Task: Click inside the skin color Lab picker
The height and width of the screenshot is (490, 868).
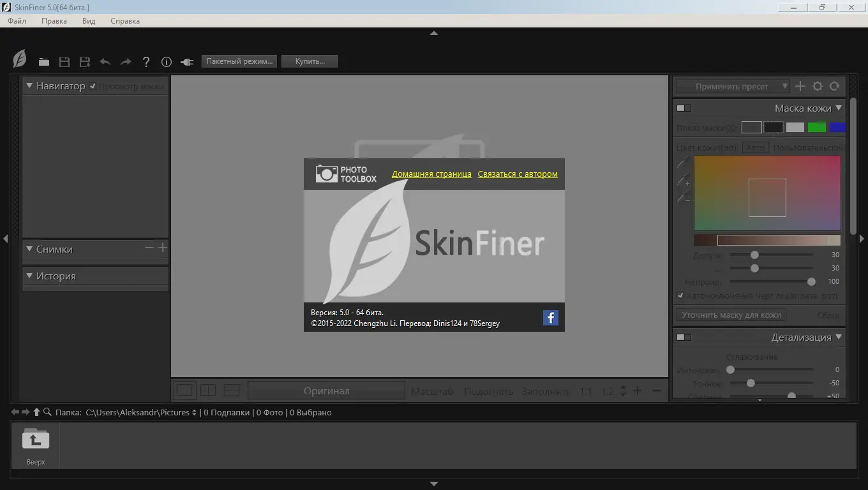Action: pos(767,193)
